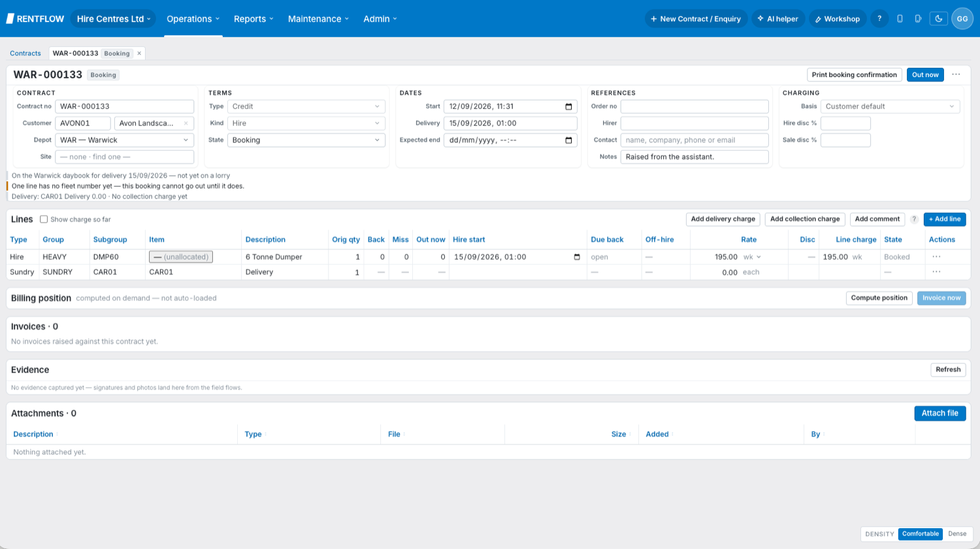Focus the Contract no field
The width and height of the screenshot is (980, 549).
coord(124,106)
